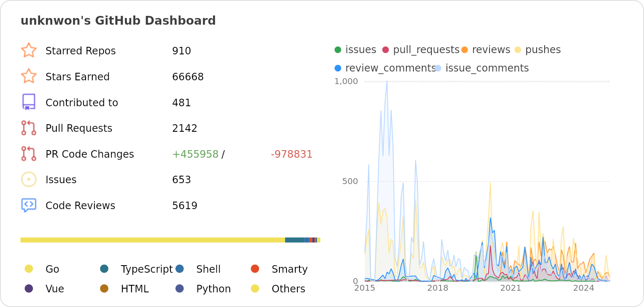Click the HTML language label
Viewport: 644px width, 307px height.
(x=135, y=289)
